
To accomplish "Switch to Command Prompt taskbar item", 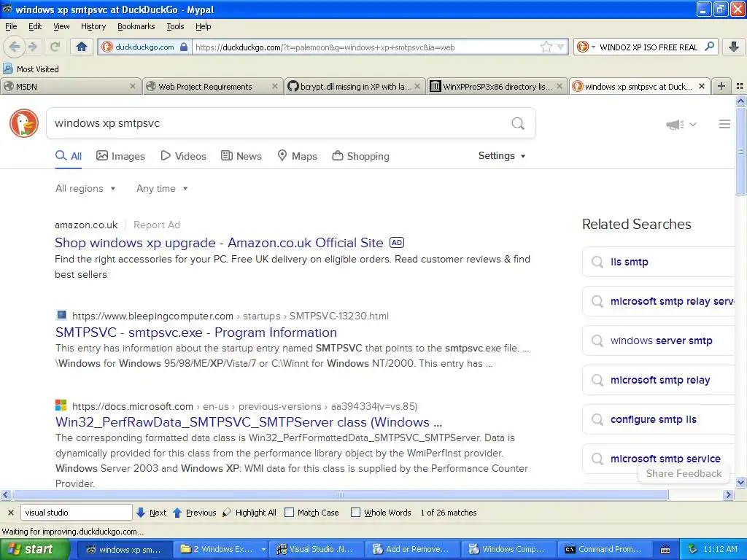I will click(603, 549).
